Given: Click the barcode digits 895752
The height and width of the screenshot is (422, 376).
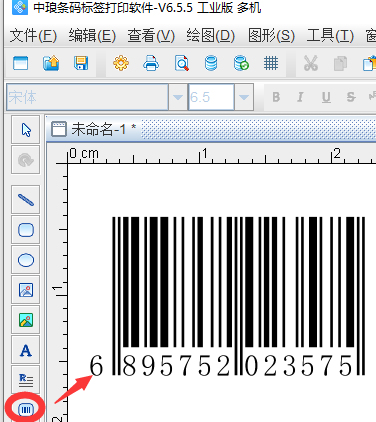Looking at the screenshot, I should click(176, 366).
